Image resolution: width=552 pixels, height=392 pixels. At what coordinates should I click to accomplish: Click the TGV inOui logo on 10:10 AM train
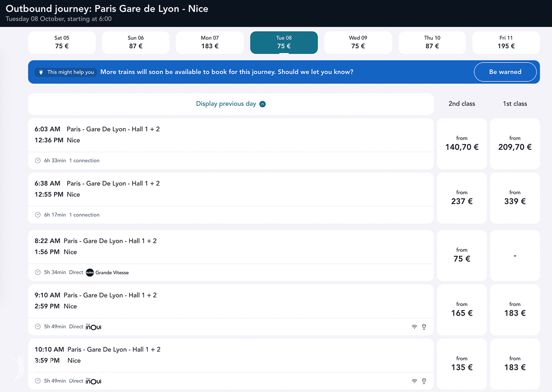point(93,381)
